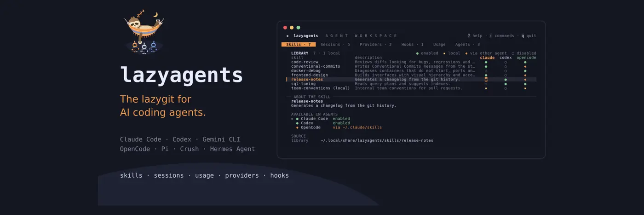Go to the Hooks · 1 tab

[x=413, y=45]
